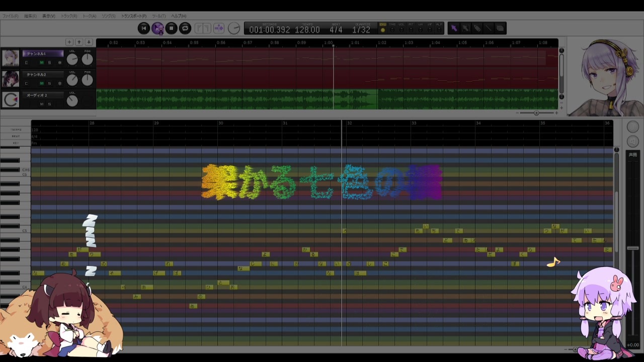The height and width of the screenshot is (362, 644).
Task: Start playback with the purple play button
Action: pos(157,28)
